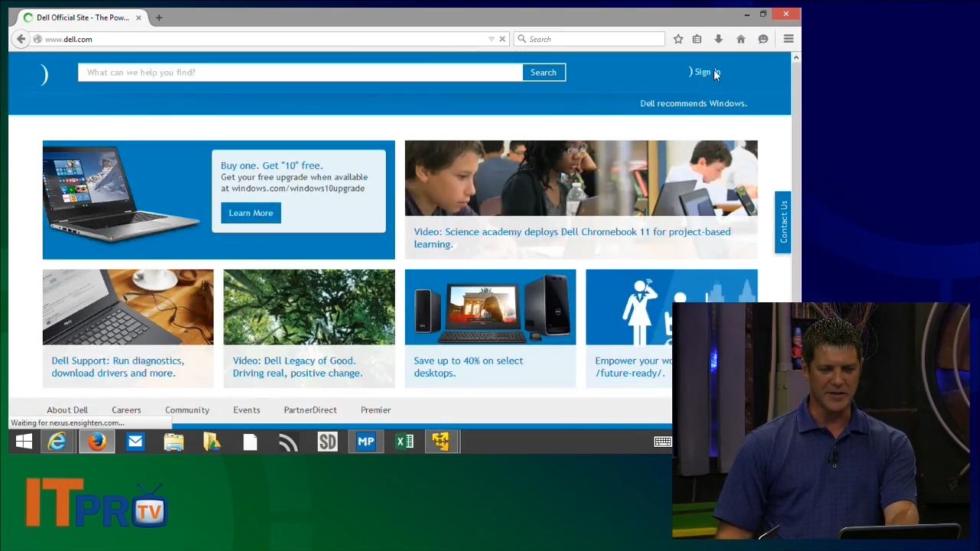Bookmark this page with star icon
This screenshot has width=980, height=551.
[678, 39]
